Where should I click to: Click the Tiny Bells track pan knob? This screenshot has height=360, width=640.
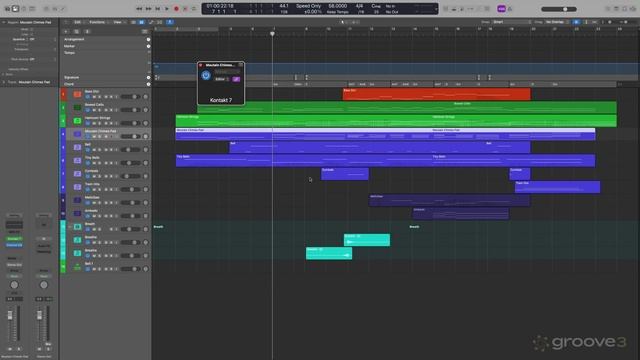coord(146,163)
